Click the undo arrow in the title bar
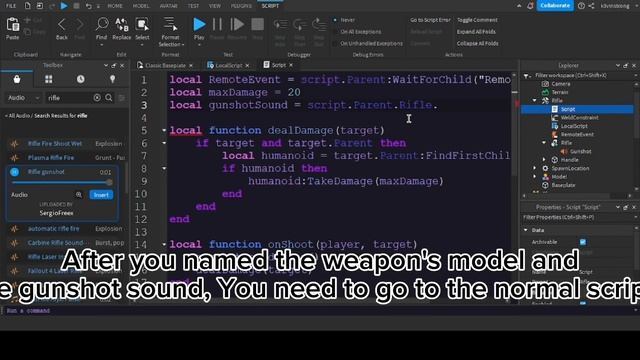This screenshot has width=640, height=360. coord(88,6)
